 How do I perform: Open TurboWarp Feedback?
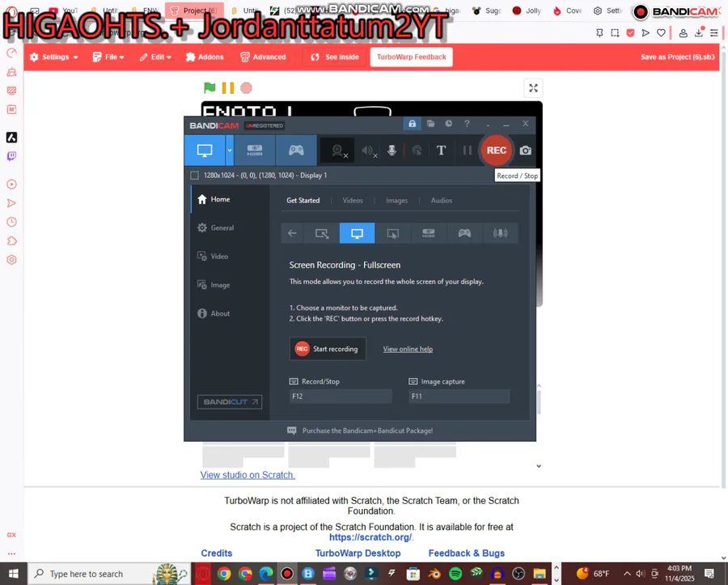412,57
